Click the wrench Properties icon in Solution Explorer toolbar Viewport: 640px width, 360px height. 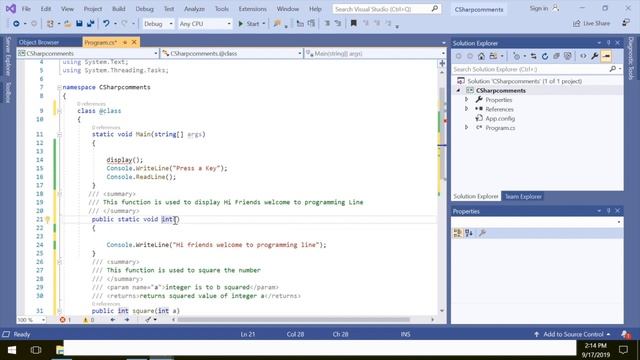595,56
